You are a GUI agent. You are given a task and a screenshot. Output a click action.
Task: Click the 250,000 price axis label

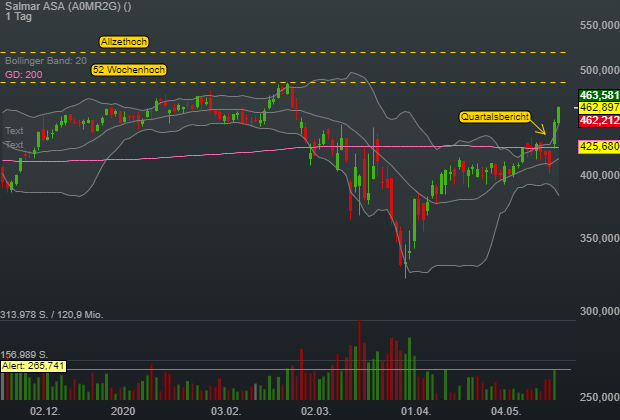coord(600,397)
